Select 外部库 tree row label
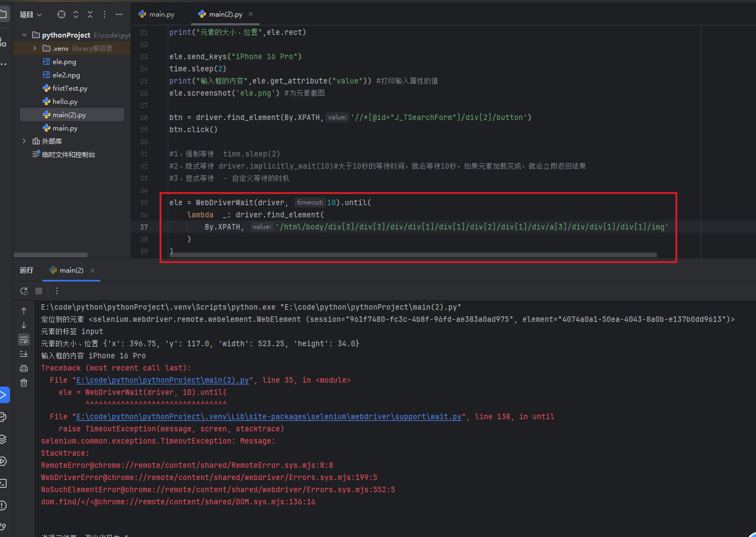The width and height of the screenshot is (756, 537). (52, 141)
